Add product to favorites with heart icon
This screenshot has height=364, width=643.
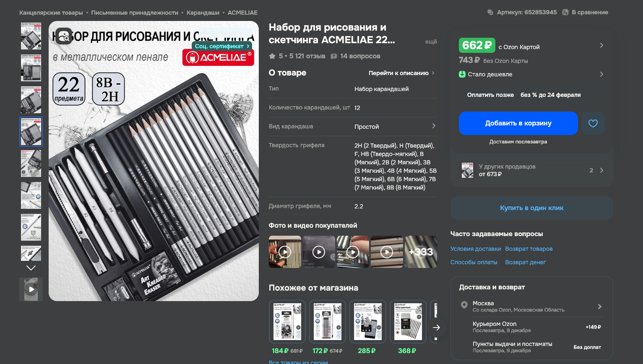point(593,123)
